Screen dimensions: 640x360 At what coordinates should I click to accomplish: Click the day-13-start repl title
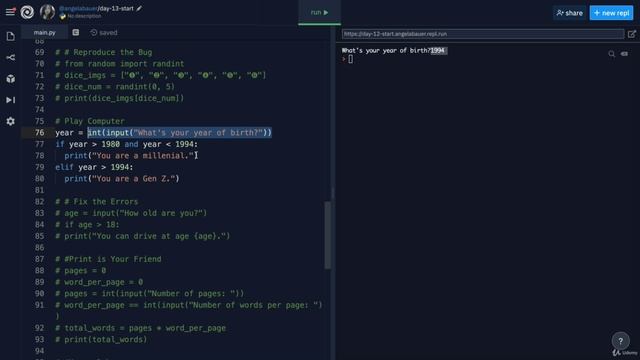116,8
